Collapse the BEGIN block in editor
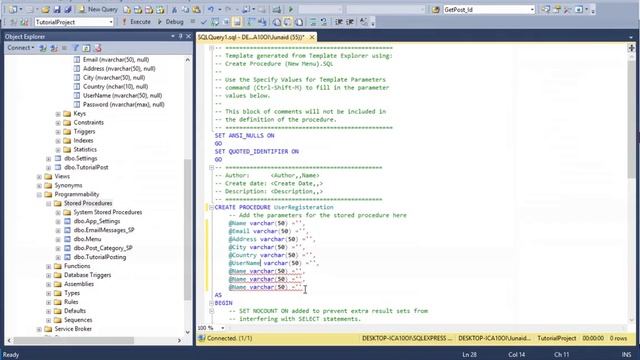This screenshot has width=640, height=360. click(x=211, y=303)
